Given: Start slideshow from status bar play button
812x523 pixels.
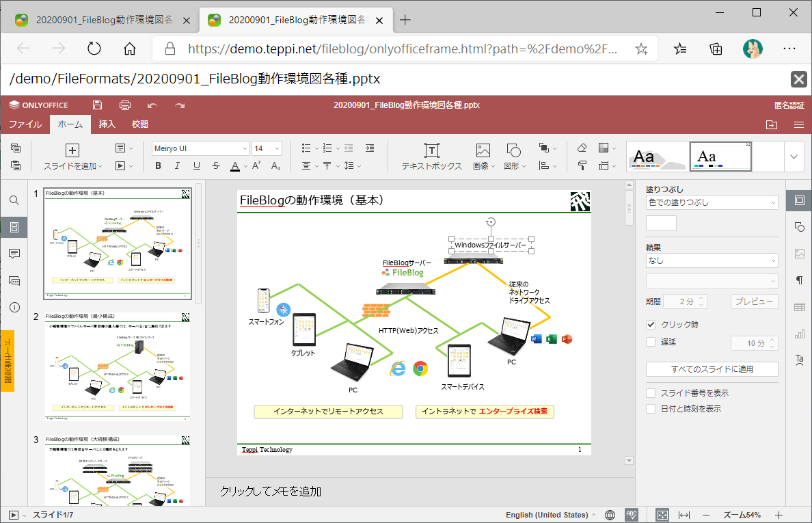Looking at the screenshot, I should pyautogui.click(x=14, y=515).
